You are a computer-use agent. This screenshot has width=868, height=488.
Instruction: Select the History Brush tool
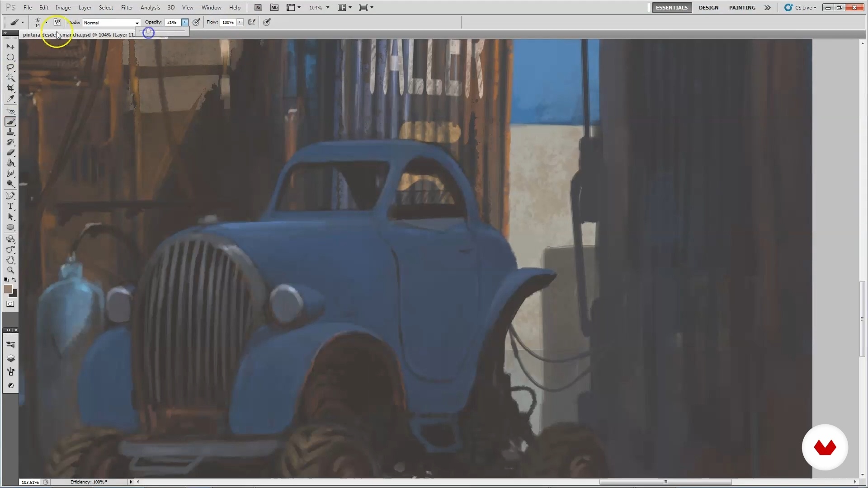pyautogui.click(x=10, y=142)
